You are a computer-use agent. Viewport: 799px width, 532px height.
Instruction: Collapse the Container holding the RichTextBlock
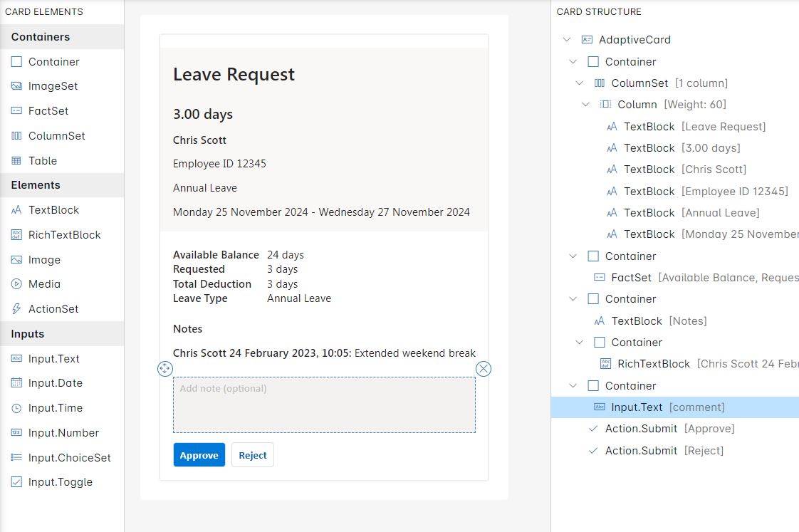[x=580, y=343]
